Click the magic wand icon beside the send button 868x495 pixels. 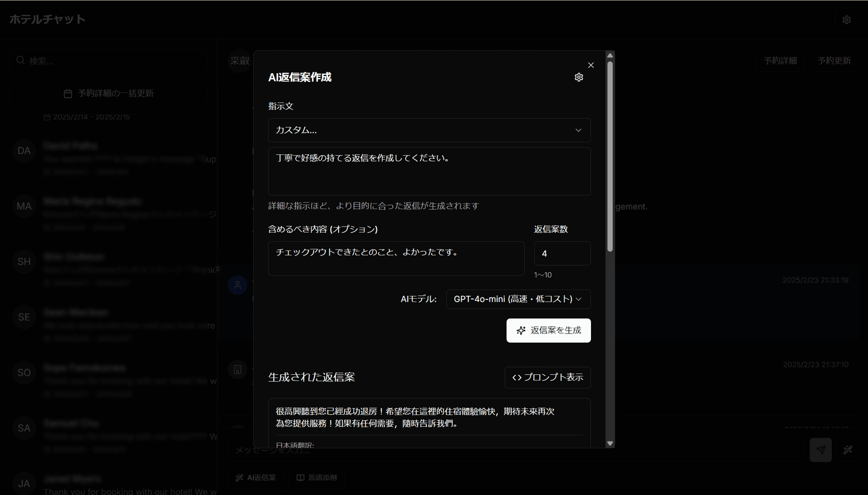click(x=847, y=450)
